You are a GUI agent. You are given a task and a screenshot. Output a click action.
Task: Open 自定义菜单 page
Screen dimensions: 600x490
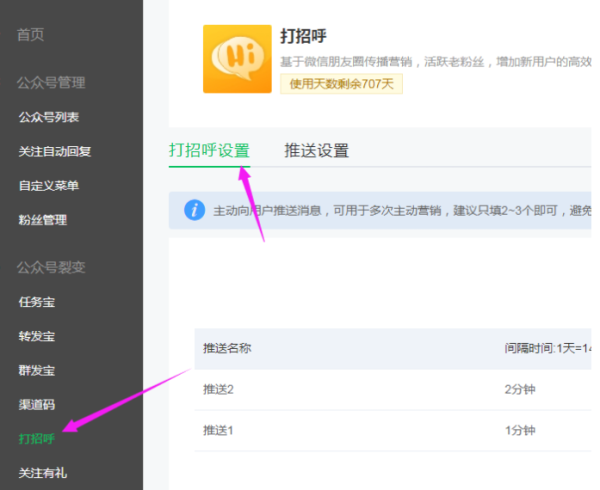click(49, 186)
